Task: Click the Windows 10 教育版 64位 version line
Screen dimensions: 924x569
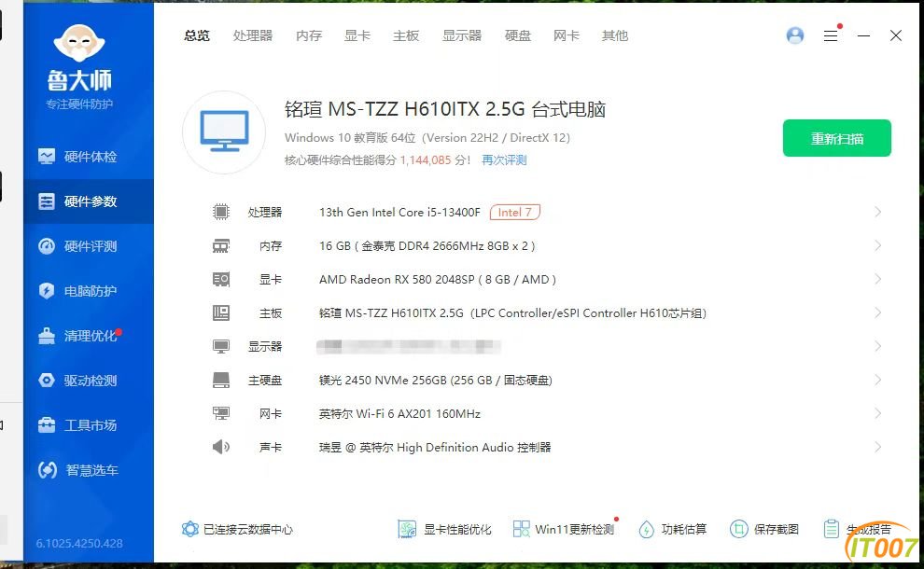Action: (x=427, y=138)
